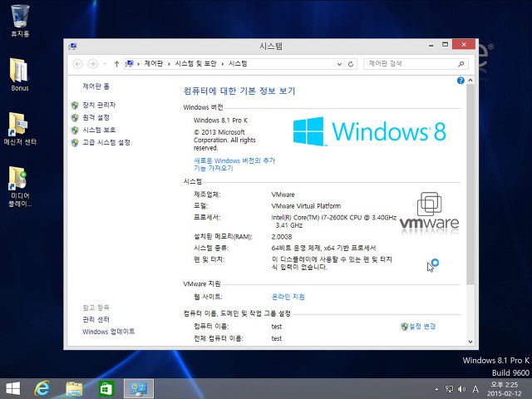The height and width of the screenshot is (399, 532).
Task: Click the shield icon beside 시스템 보호
Action: click(x=75, y=131)
